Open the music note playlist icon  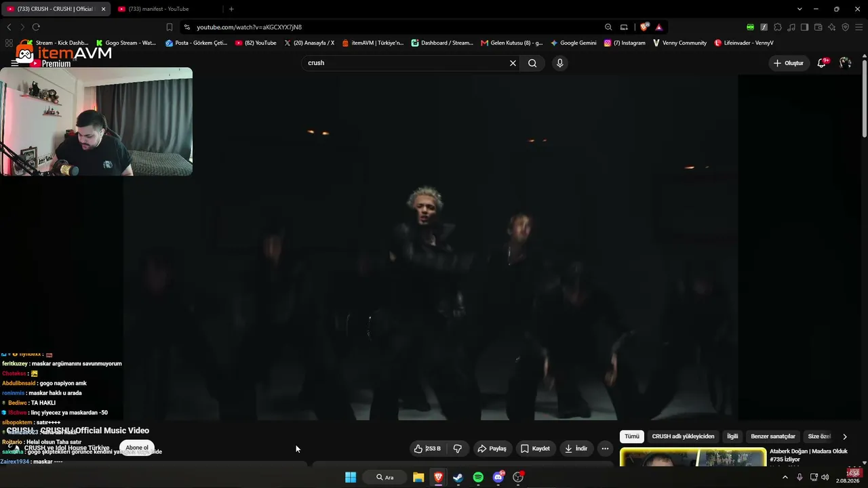click(791, 27)
